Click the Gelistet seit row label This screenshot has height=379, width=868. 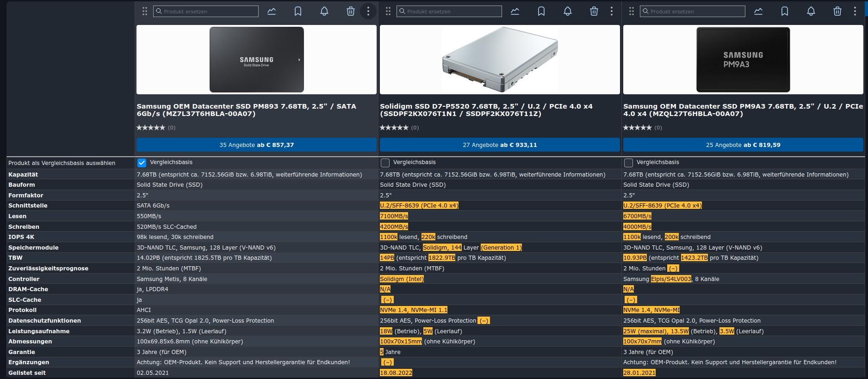pos(27,373)
